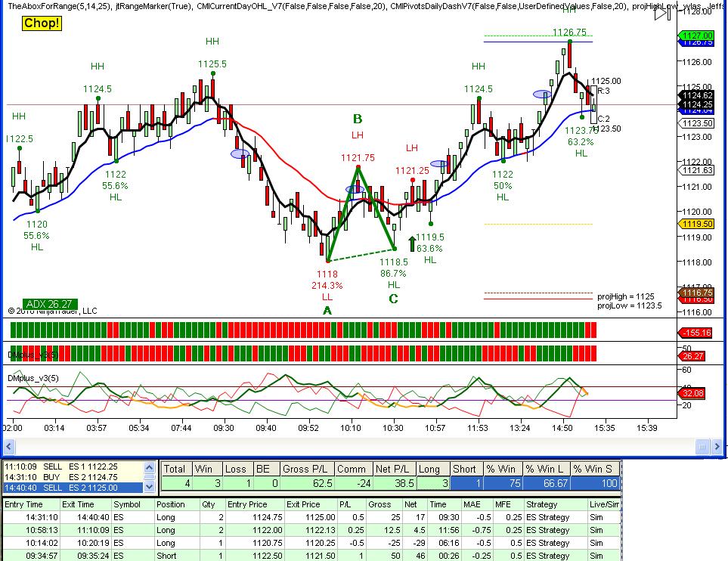
Task: Select the 14:31:10 entry time cell
Action: [32, 517]
